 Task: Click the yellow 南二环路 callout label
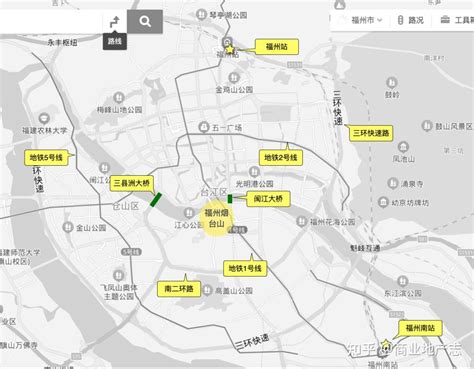(179, 289)
